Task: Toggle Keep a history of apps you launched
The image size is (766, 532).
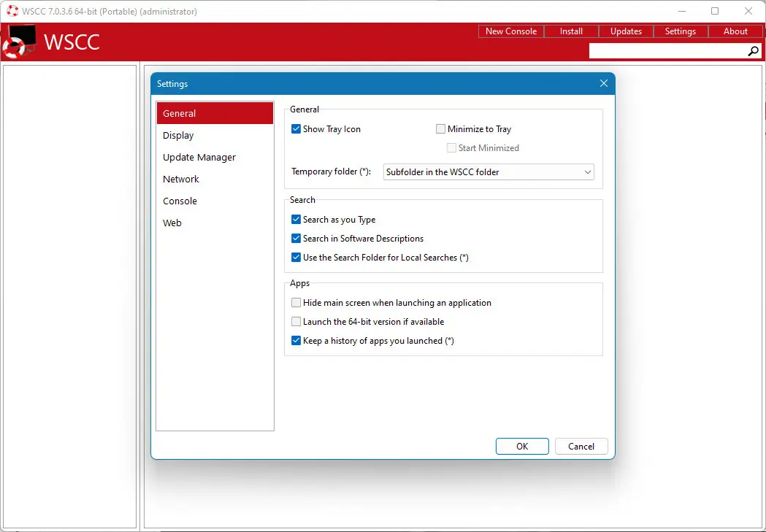Action: click(296, 341)
